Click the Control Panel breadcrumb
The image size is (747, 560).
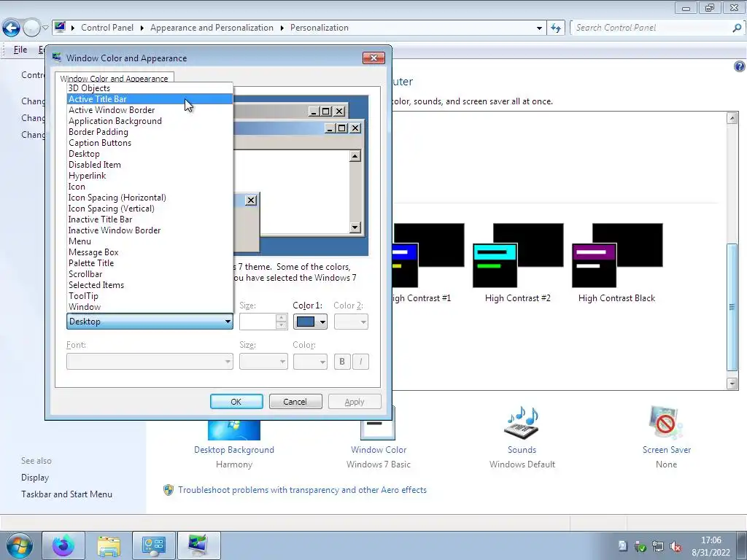click(107, 28)
